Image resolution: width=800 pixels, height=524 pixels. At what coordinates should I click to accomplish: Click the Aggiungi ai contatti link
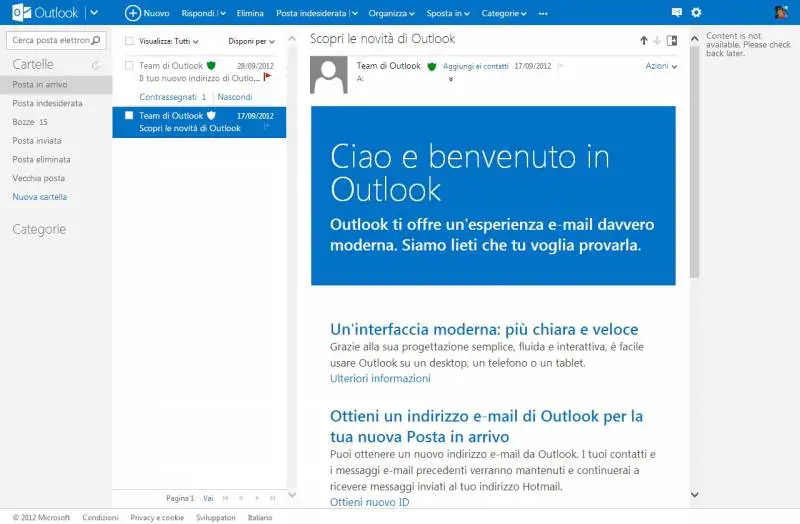(476, 66)
